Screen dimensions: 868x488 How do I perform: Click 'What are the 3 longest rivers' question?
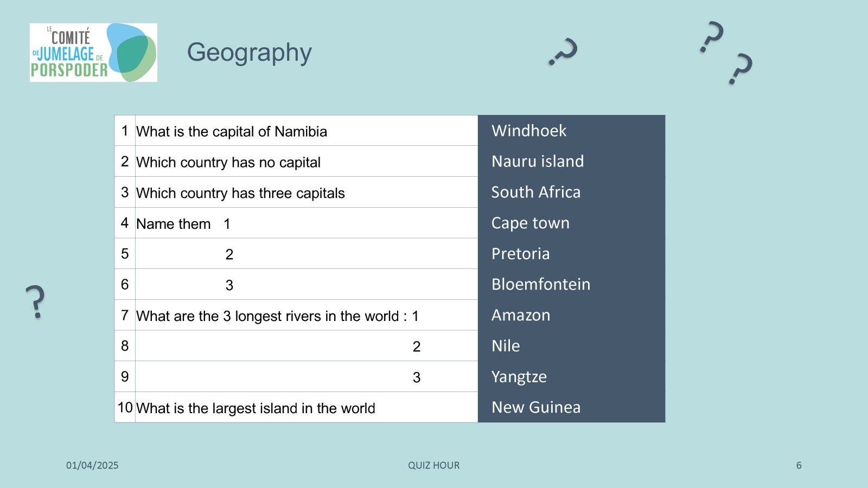(277, 316)
